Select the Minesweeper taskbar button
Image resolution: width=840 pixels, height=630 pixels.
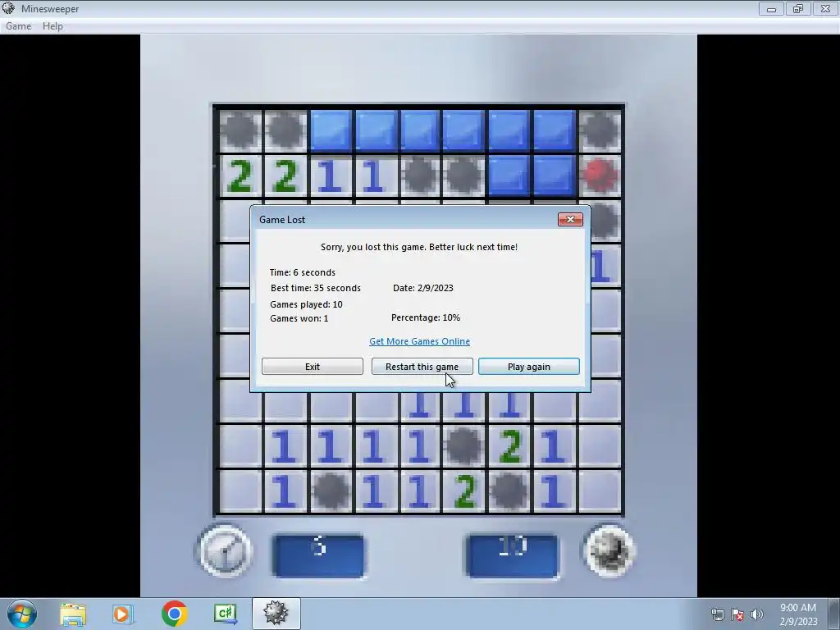[276, 614]
